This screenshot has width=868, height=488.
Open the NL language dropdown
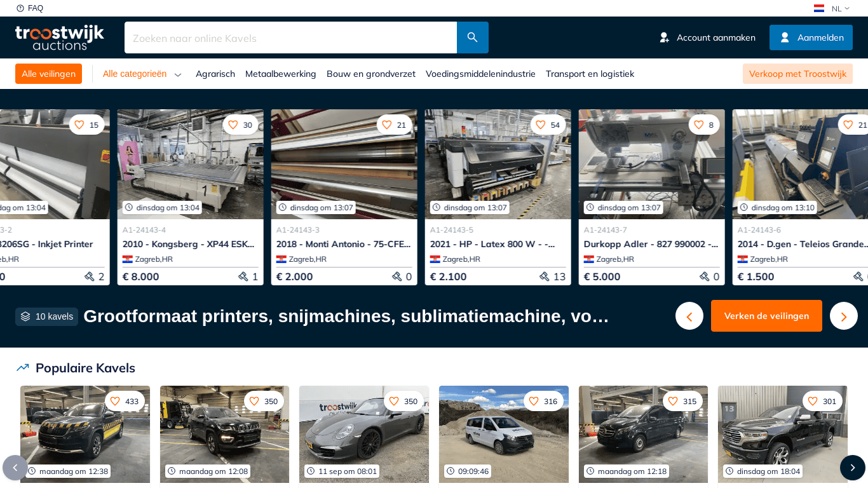coord(832,8)
